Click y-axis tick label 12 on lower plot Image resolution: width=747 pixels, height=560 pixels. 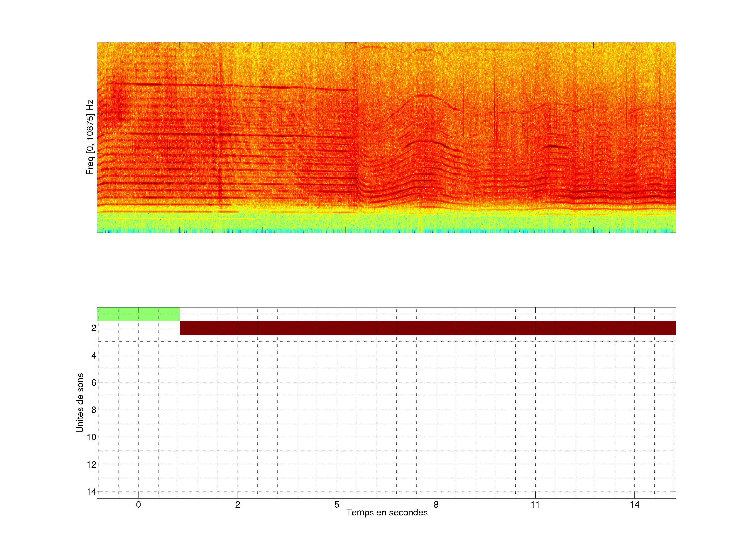92,465
